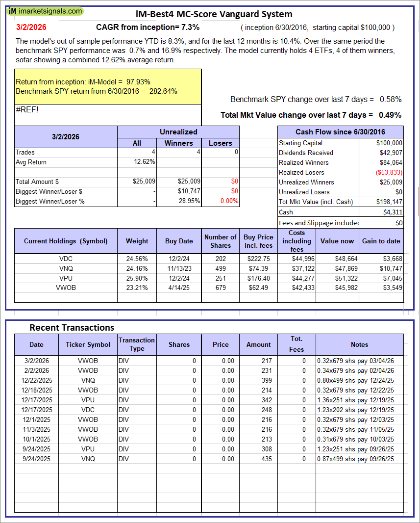Select the Unrealized Winners column header
Screen dimensions: 420x523
point(178,143)
